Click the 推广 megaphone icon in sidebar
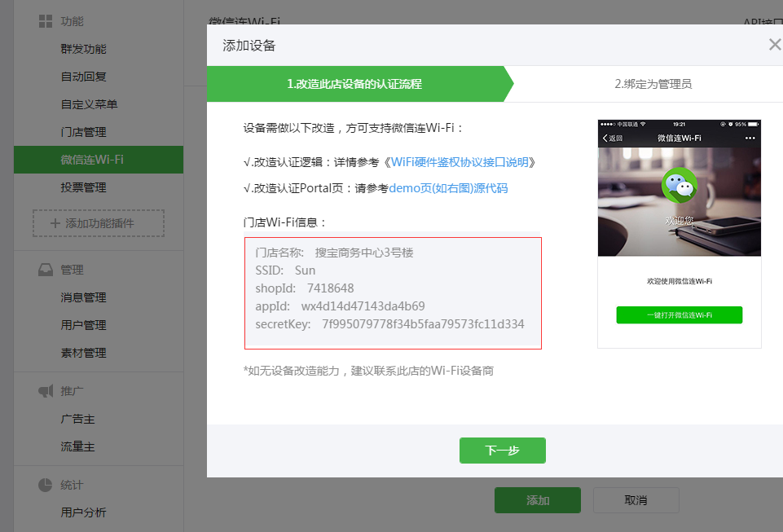783x532 pixels. (x=46, y=391)
